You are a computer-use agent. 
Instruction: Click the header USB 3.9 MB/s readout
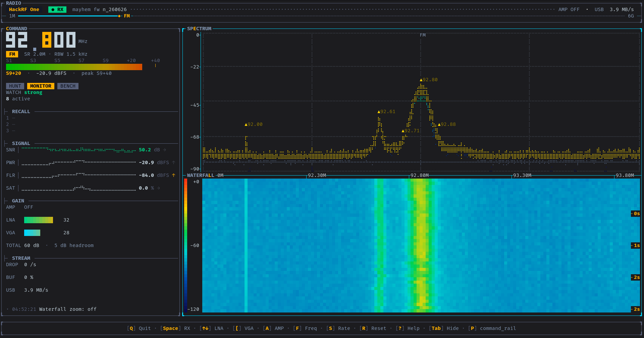(614, 9)
